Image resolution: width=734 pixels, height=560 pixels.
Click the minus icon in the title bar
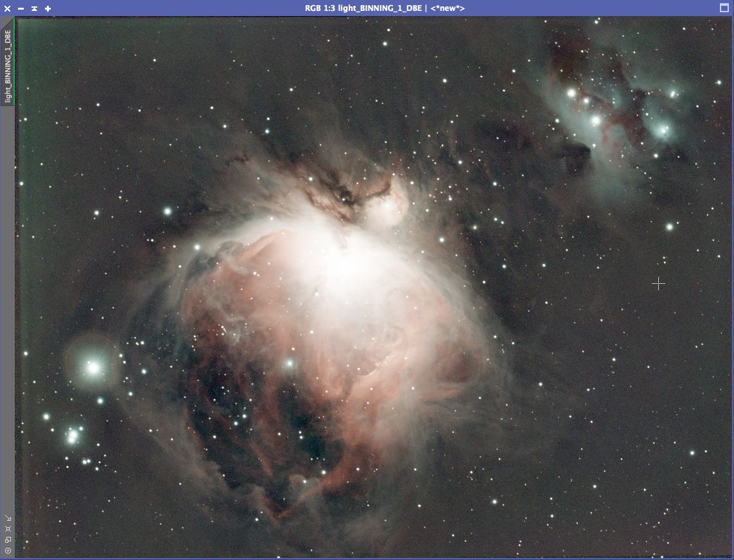point(21,8)
